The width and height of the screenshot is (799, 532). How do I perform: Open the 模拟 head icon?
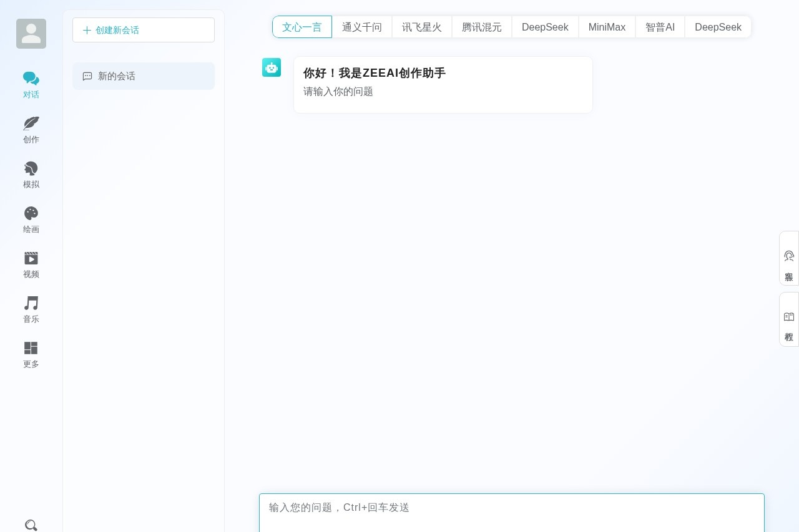click(31, 168)
